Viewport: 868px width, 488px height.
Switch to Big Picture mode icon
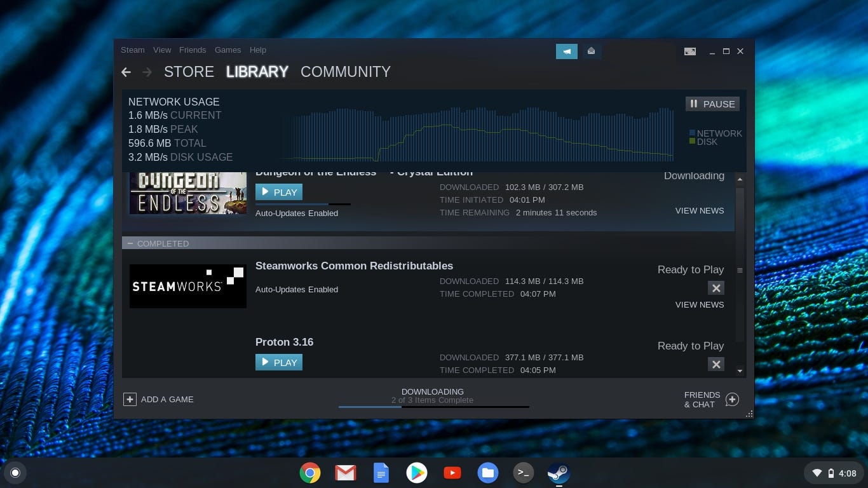(x=689, y=51)
